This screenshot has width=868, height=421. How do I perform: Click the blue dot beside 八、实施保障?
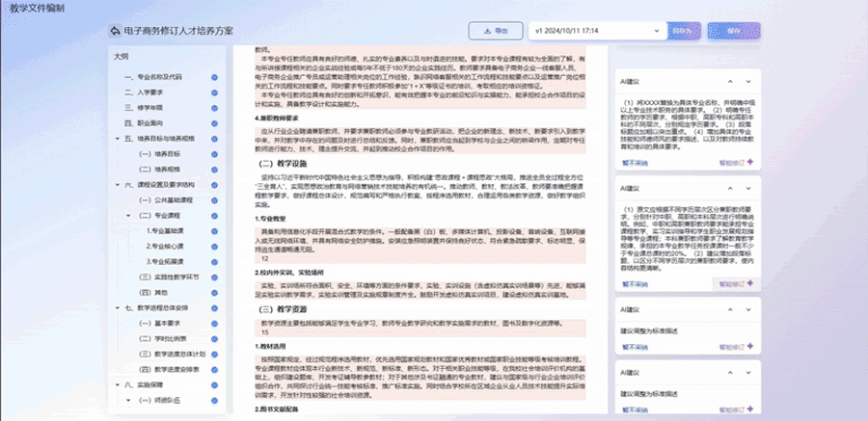pos(214,385)
